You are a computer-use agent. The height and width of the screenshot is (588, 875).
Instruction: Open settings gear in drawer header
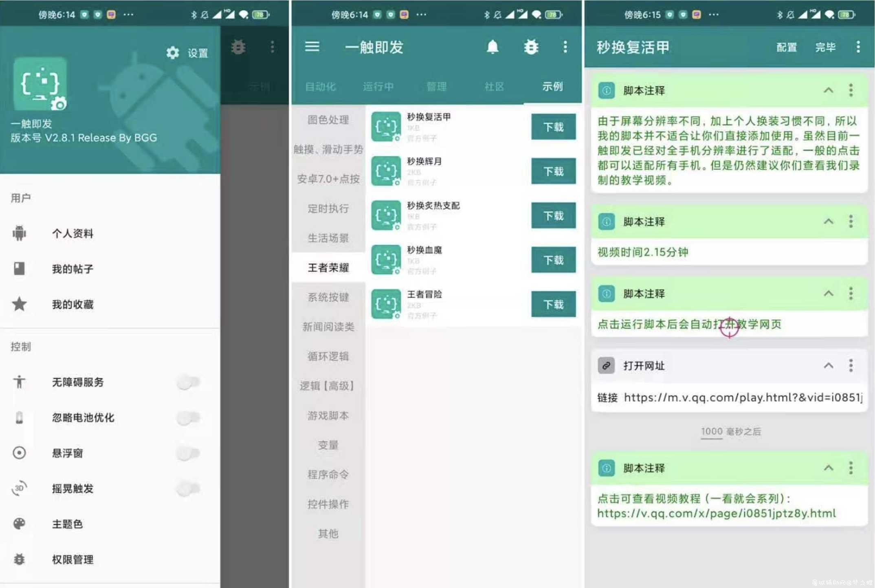(x=173, y=53)
